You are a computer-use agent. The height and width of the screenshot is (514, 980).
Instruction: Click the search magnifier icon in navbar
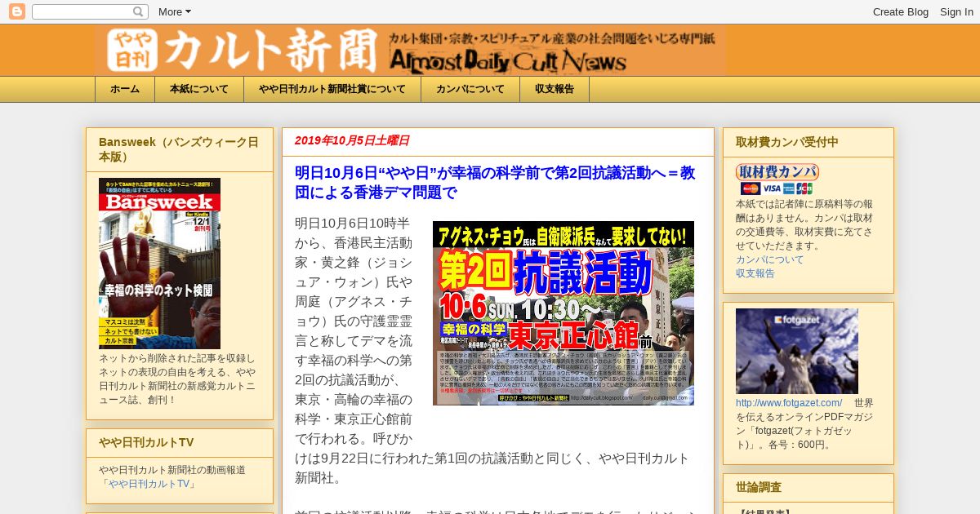click(x=140, y=11)
